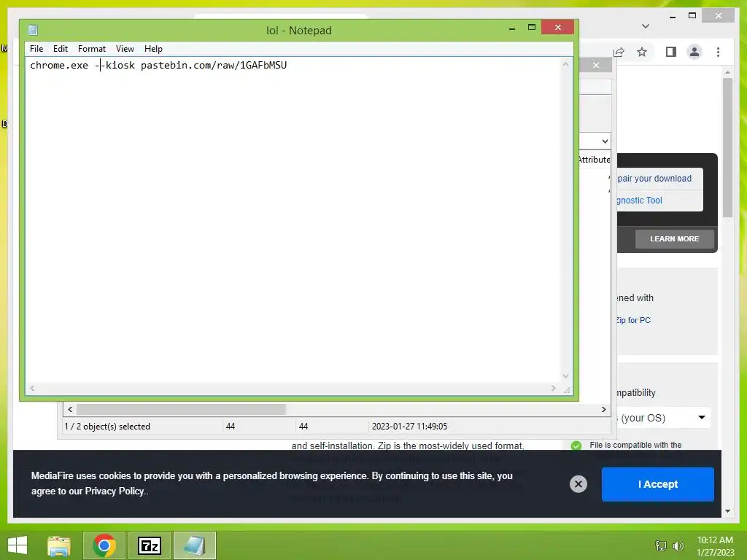The width and height of the screenshot is (747, 560).
Task: Click the '1 / 2 object(s) selected' status text
Action: tap(107, 427)
